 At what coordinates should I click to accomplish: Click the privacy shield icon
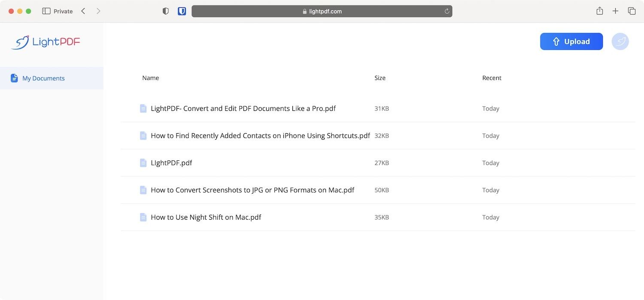point(166,11)
